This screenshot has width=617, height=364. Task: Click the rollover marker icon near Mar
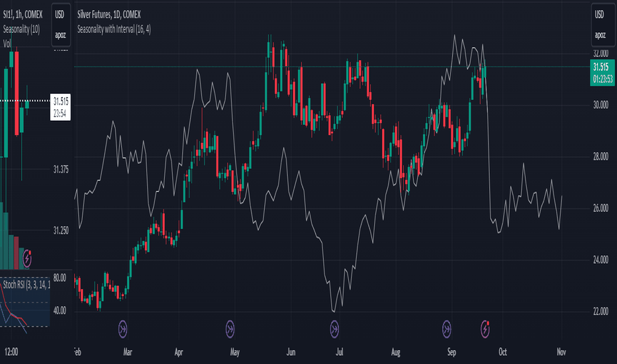[122, 329]
